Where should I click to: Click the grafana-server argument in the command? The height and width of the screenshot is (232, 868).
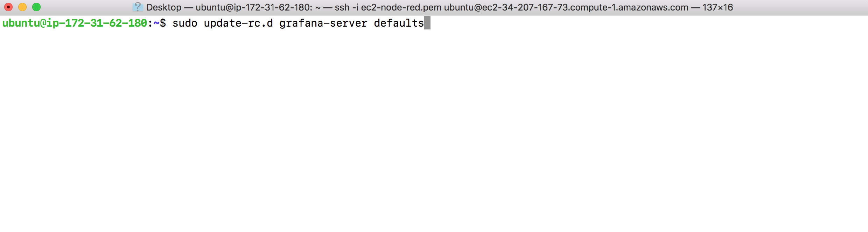[323, 23]
